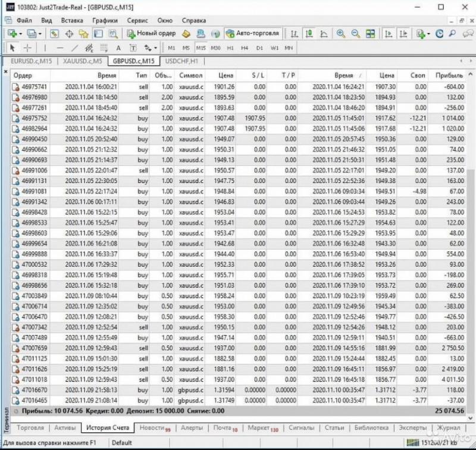This screenshot has height=450, width=476.
Task: Click the globe icon left of Авто-торговля
Action: (215, 34)
